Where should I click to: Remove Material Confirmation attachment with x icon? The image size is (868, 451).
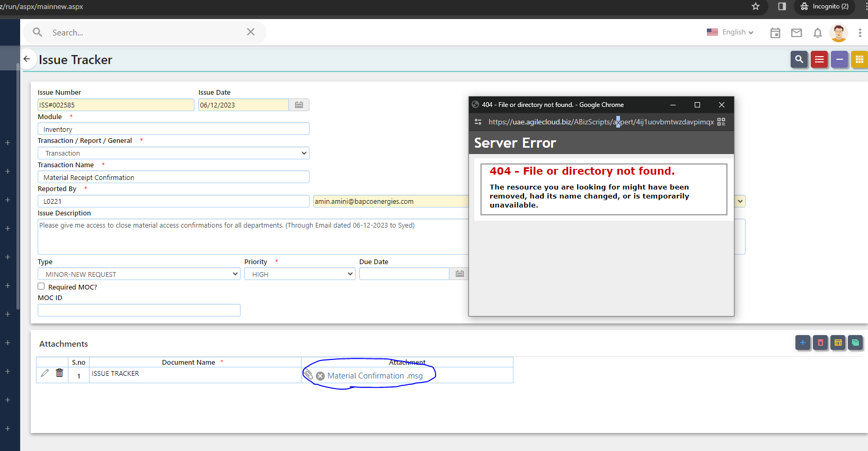[320, 376]
